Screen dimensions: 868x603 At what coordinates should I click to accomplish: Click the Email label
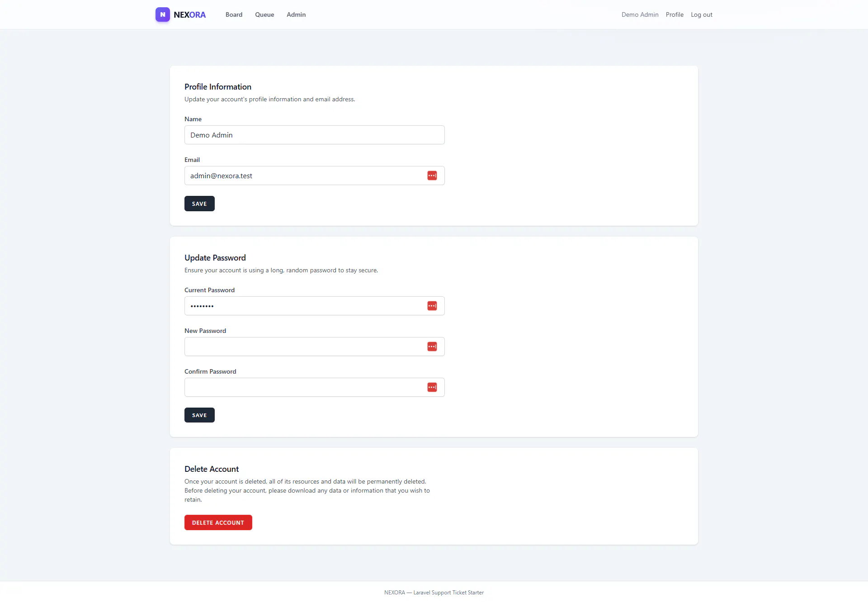pos(192,160)
